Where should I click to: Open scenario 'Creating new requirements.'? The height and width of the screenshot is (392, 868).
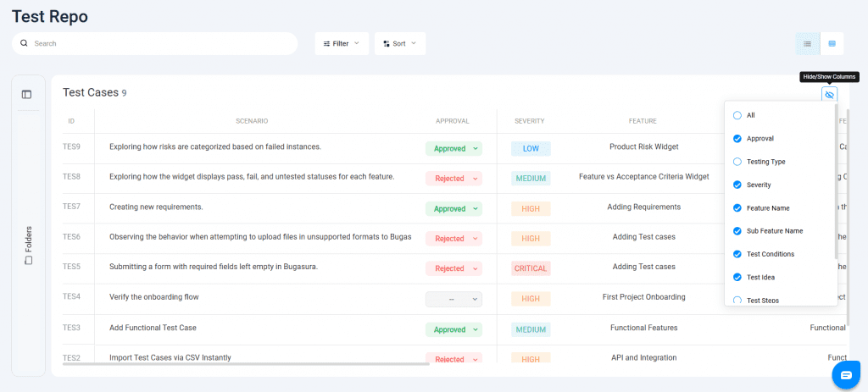click(x=156, y=207)
